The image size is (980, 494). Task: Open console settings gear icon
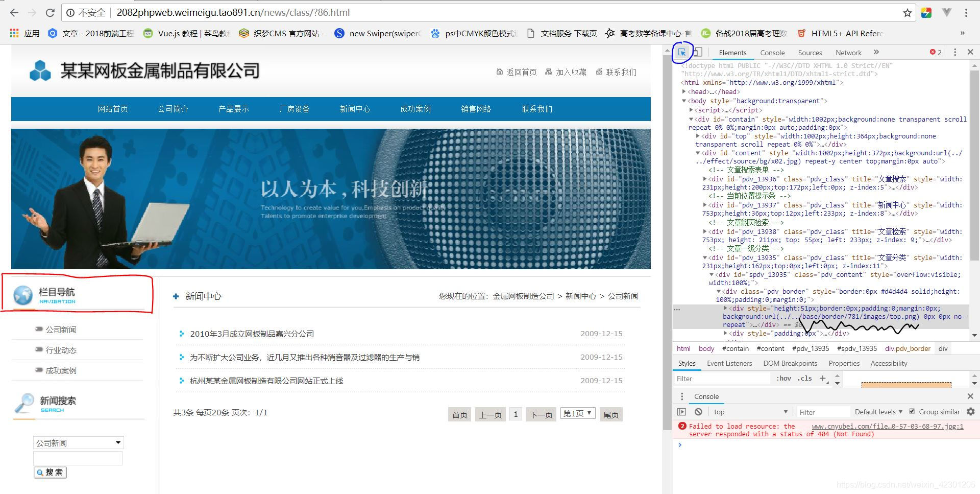coord(970,412)
